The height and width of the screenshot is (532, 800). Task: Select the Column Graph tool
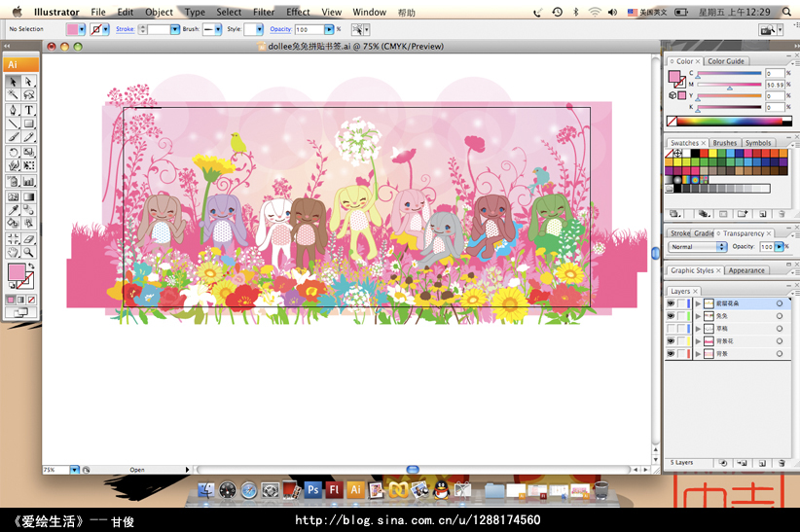29,181
